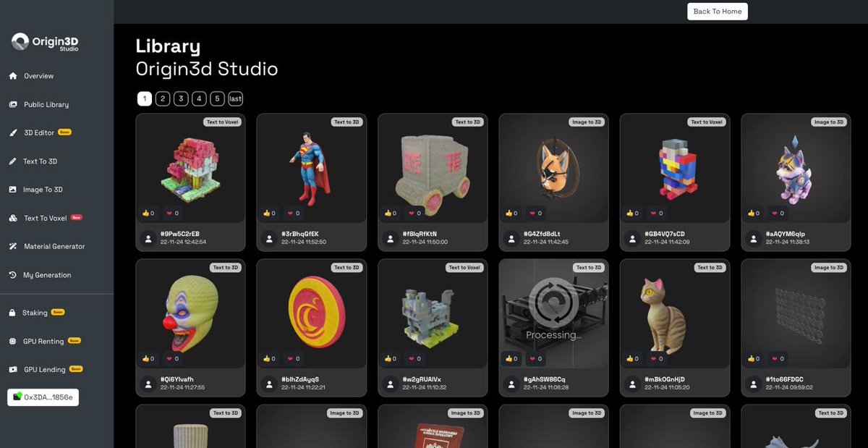This screenshot has width=868, height=448.
Task: Go to page 5 of library
Action: (x=217, y=98)
